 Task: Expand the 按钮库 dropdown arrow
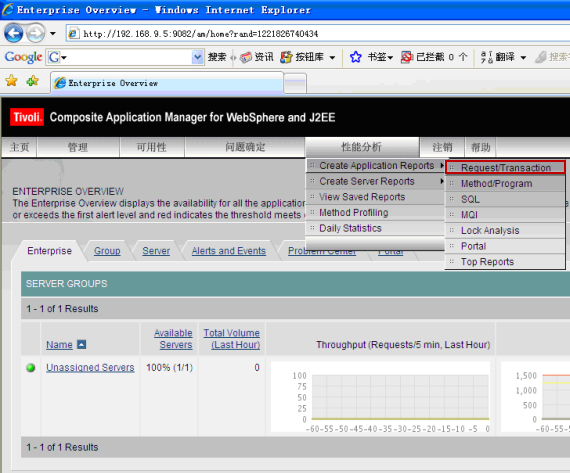pyautogui.click(x=332, y=57)
